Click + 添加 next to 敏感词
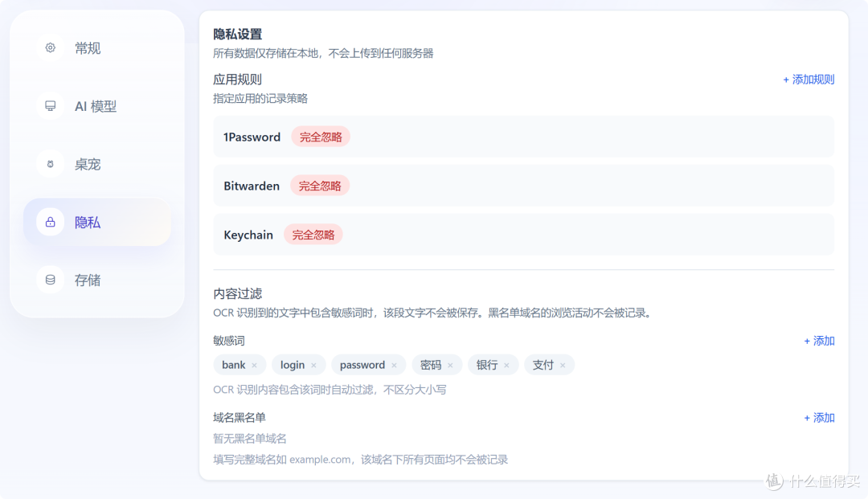This screenshot has width=868, height=499. pyautogui.click(x=819, y=341)
